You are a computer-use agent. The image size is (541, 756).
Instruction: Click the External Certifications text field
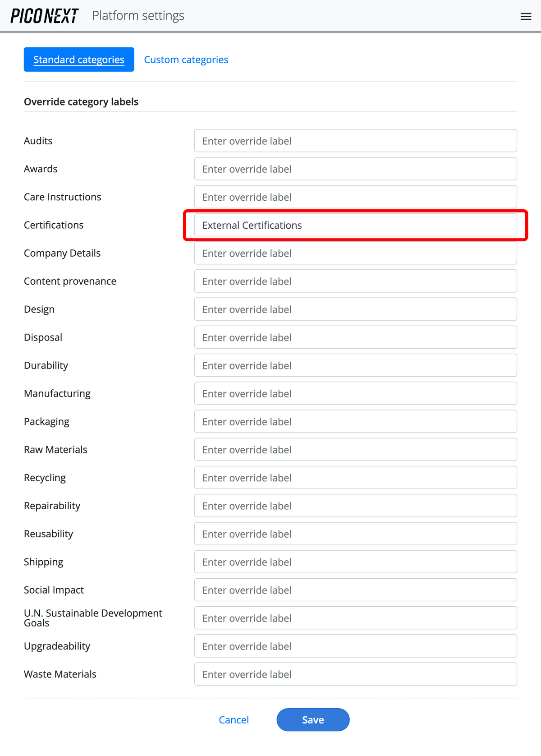click(355, 225)
